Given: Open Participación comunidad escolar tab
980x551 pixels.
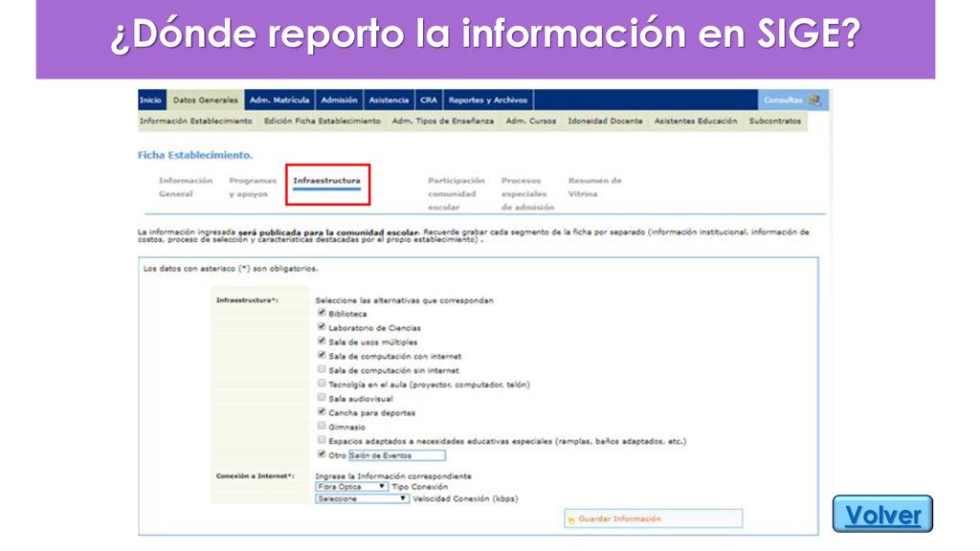Looking at the screenshot, I should pos(457,193).
